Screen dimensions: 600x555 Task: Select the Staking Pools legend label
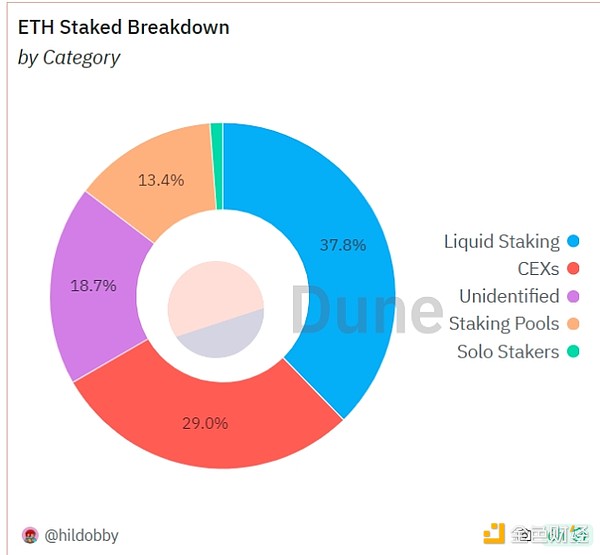(x=503, y=324)
